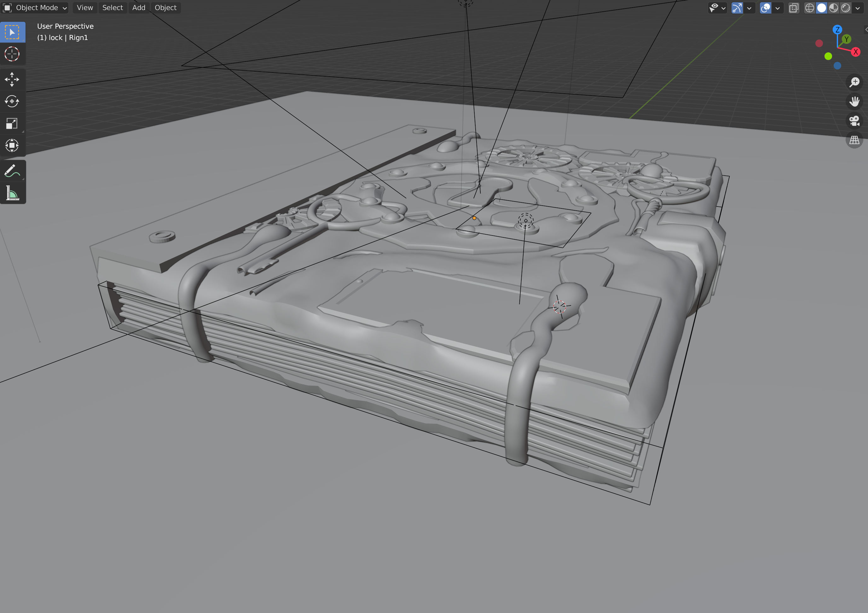This screenshot has width=868, height=613.
Task: Click the pan view hand icon
Action: 854,101
